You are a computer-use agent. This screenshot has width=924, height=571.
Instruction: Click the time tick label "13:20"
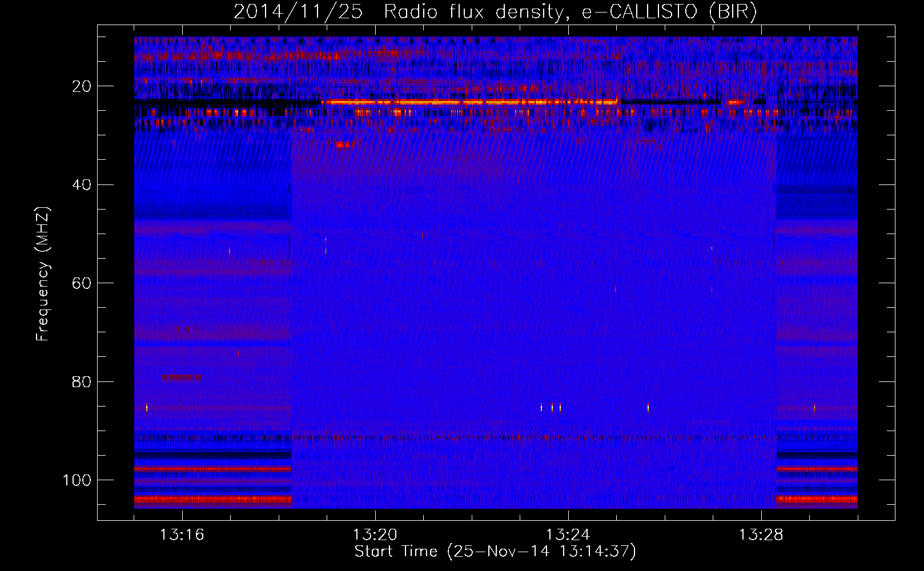(x=375, y=535)
